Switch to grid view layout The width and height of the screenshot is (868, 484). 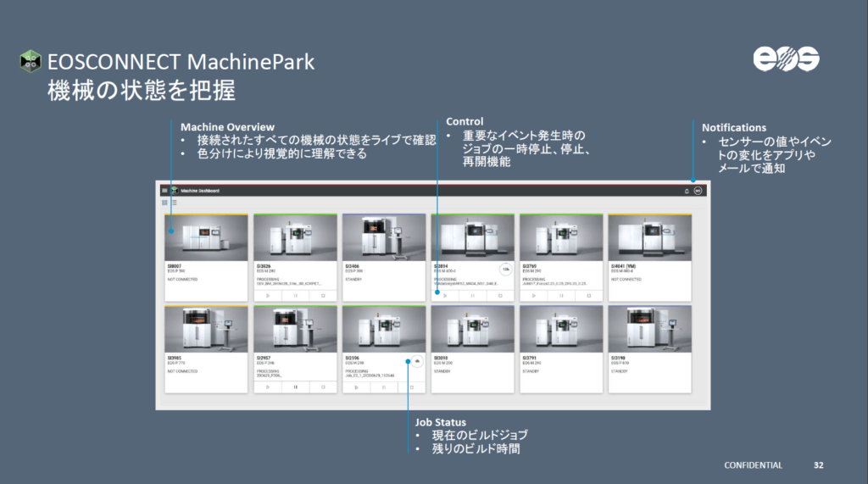[x=164, y=203]
